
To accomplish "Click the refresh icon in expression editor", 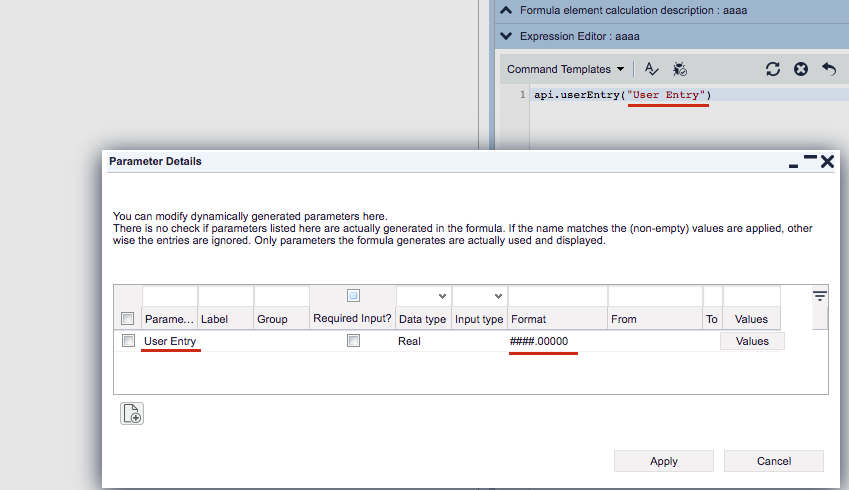I will 772,69.
